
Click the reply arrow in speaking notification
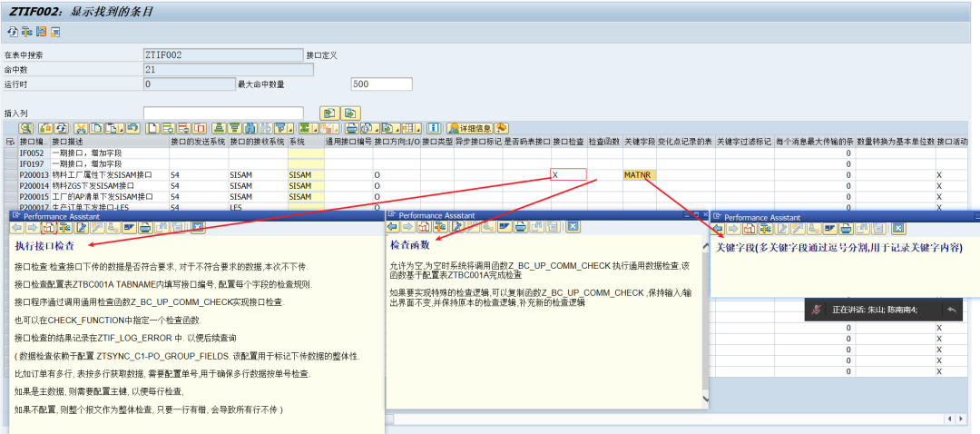[951, 310]
